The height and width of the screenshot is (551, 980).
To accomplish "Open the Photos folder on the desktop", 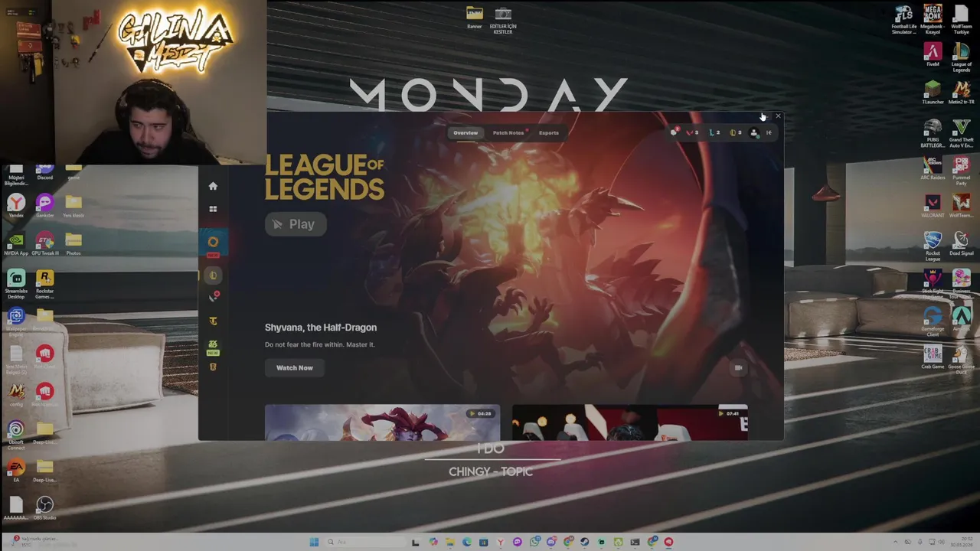I will tap(73, 243).
